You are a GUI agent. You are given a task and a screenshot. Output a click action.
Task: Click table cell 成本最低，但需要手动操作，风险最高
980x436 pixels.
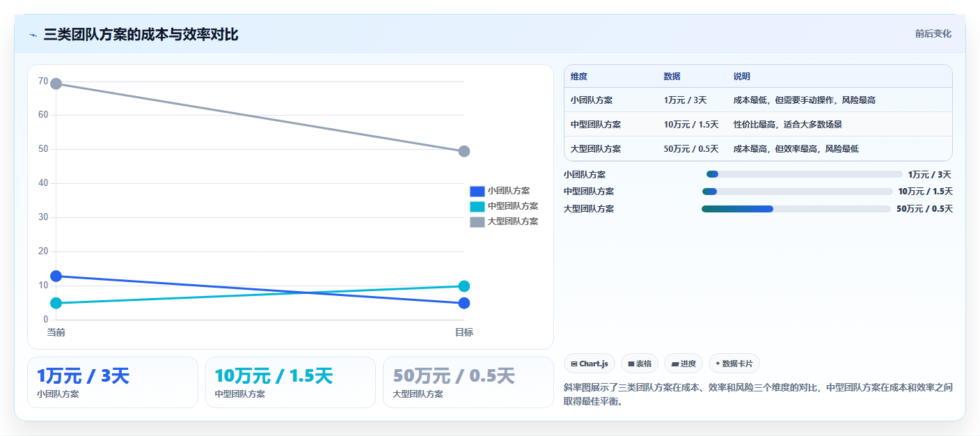[x=805, y=100]
